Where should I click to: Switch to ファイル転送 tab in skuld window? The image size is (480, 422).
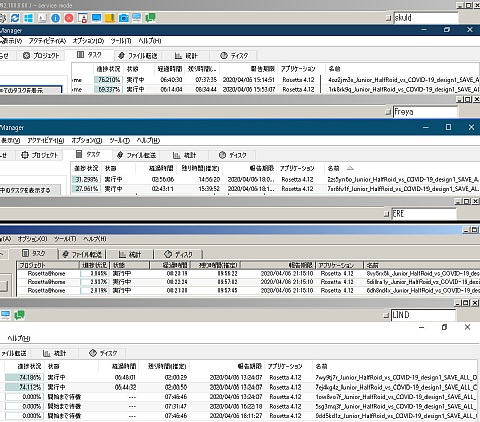(x=138, y=56)
